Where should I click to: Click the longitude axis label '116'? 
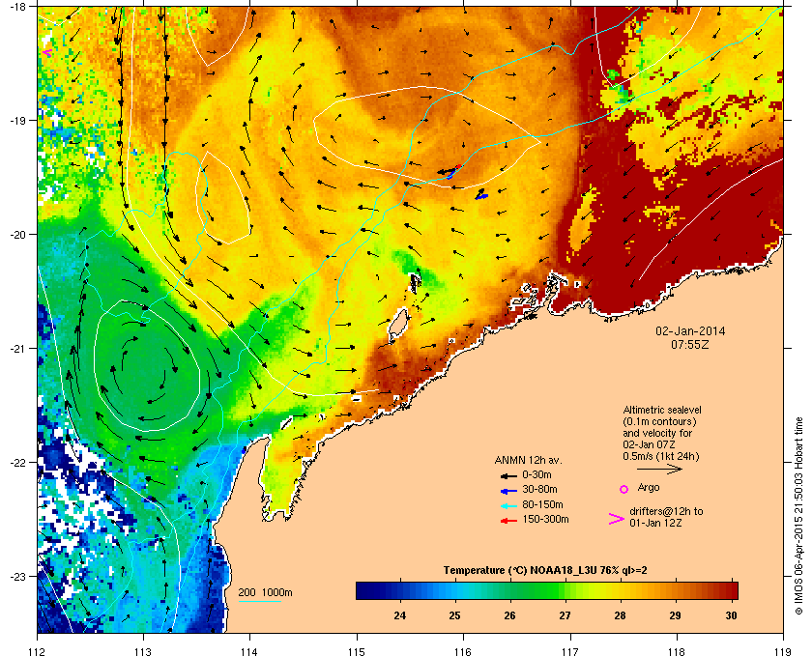[463, 652]
